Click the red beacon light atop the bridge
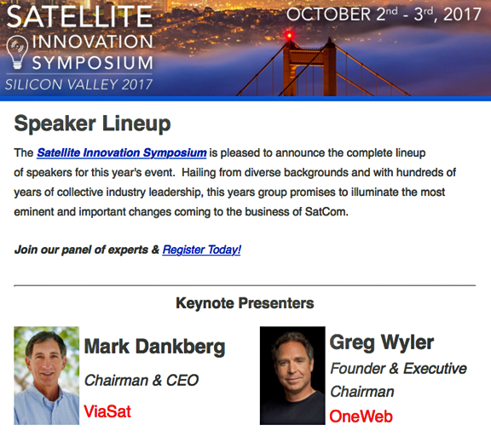 [289, 35]
